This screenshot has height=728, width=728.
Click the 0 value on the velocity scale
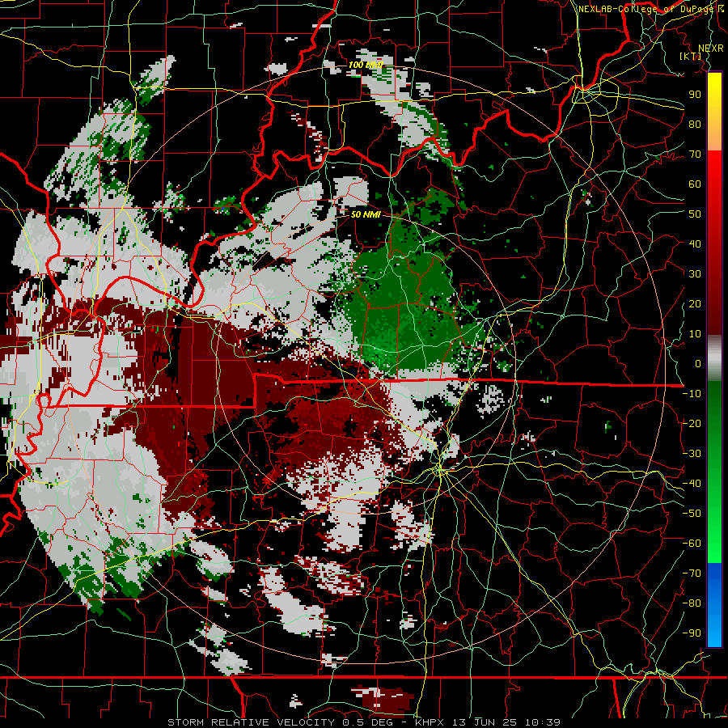tap(698, 363)
